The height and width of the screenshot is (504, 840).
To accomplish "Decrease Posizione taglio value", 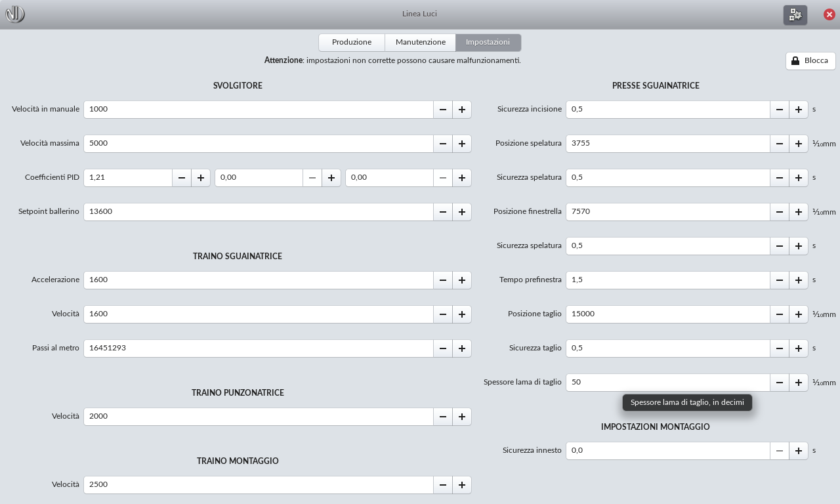I will click(780, 314).
